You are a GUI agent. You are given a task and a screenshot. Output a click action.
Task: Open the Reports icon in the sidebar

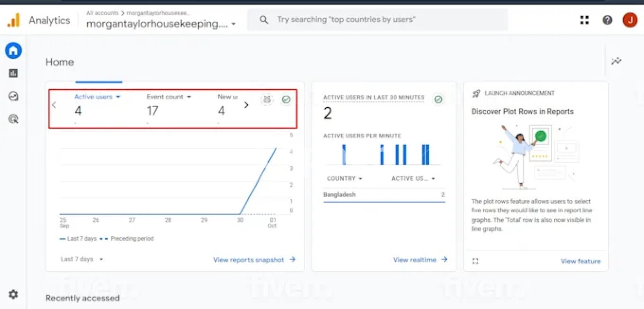tap(13, 73)
